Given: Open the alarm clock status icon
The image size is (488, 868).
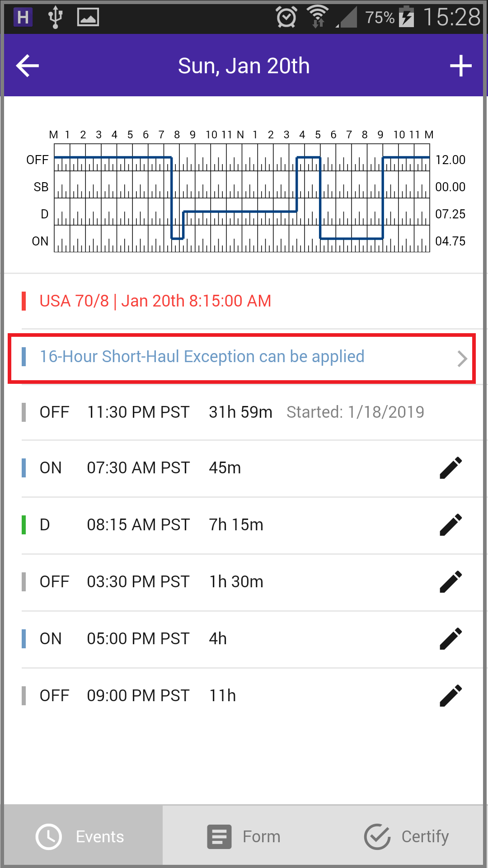Looking at the screenshot, I should point(286,17).
